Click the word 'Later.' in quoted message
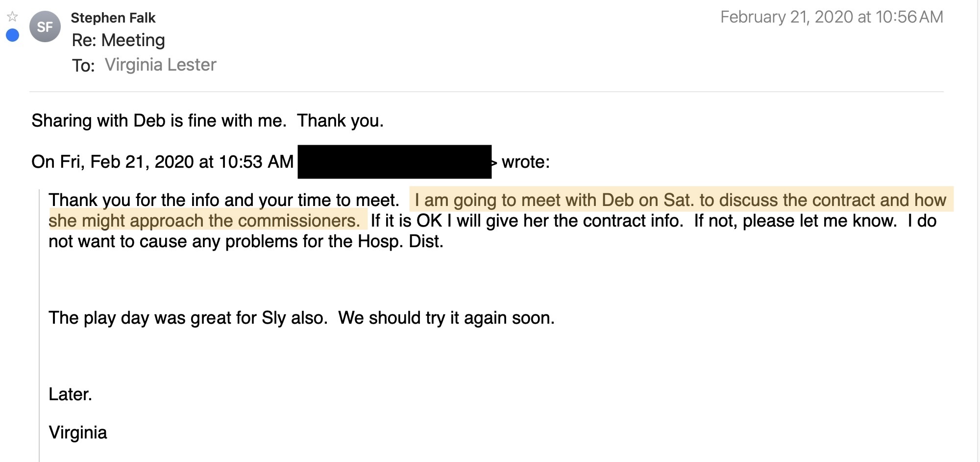The height and width of the screenshot is (462, 980). [x=70, y=394]
